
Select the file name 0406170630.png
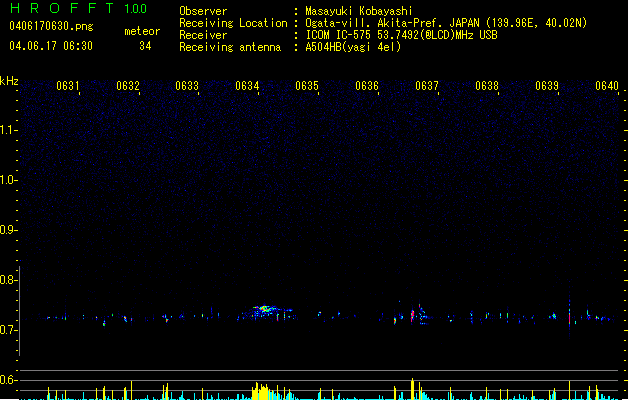point(51,26)
